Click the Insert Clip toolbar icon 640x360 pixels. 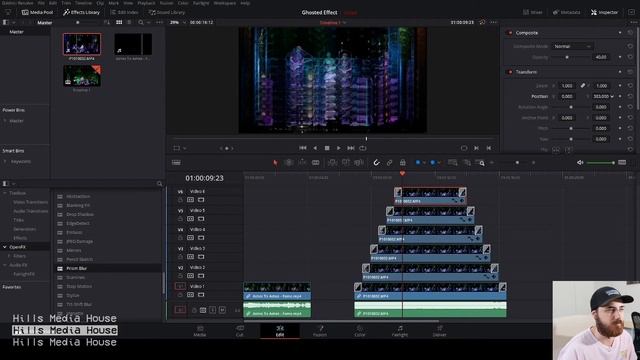(x=332, y=162)
